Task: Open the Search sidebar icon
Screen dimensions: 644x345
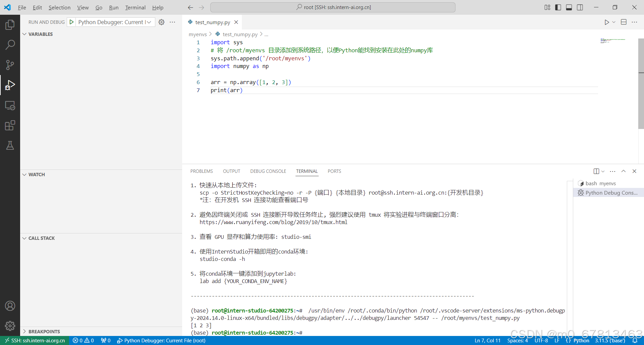Action: (10, 44)
